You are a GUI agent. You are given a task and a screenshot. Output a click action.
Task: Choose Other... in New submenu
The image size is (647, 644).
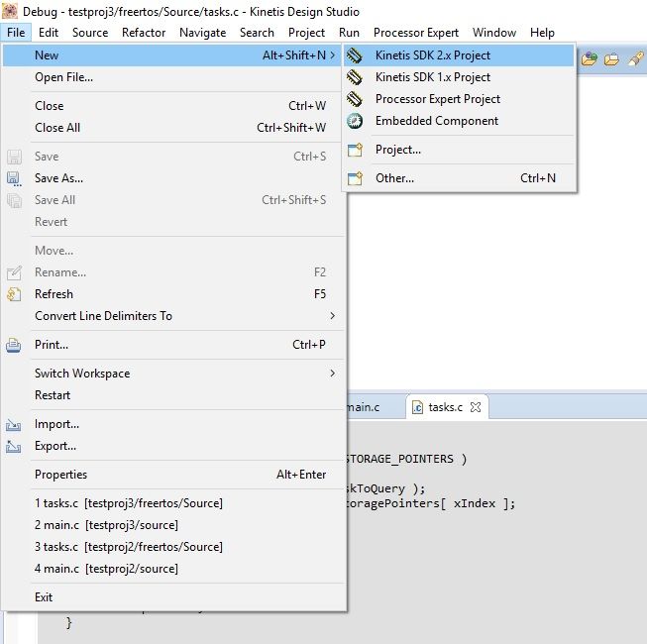pyautogui.click(x=459, y=178)
